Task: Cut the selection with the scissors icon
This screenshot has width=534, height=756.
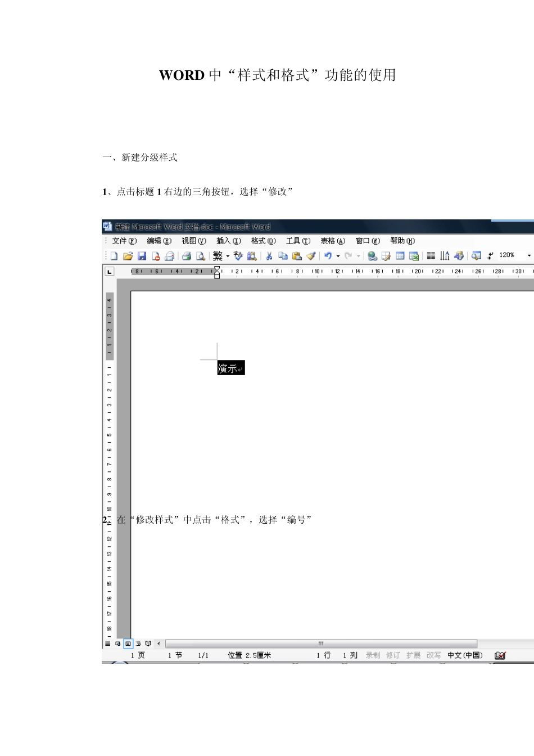Action: pyautogui.click(x=269, y=256)
